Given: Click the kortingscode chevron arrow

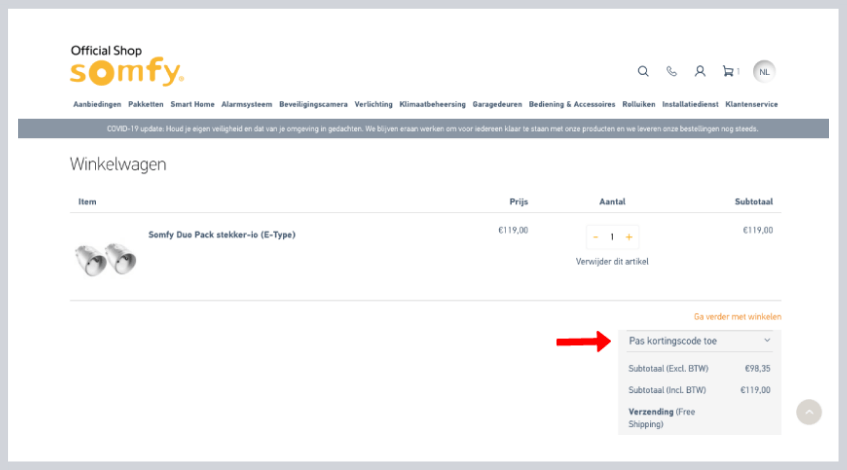Looking at the screenshot, I should pyautogui.click(x=767, y=340).
